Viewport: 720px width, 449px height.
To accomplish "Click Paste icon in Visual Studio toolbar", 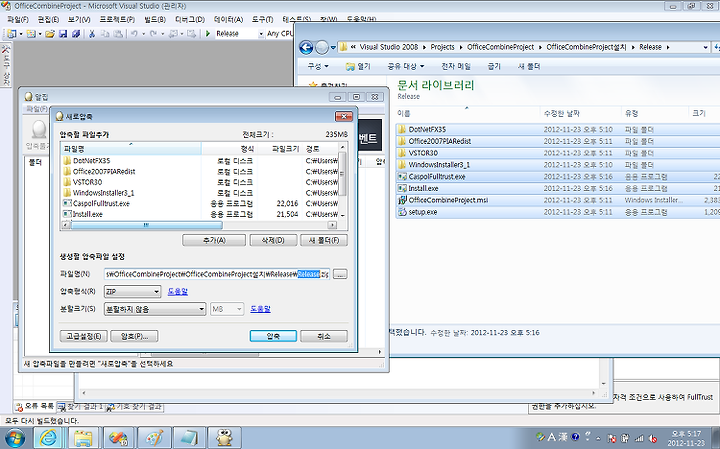I will pyautogui.click(x=118, y=34).
